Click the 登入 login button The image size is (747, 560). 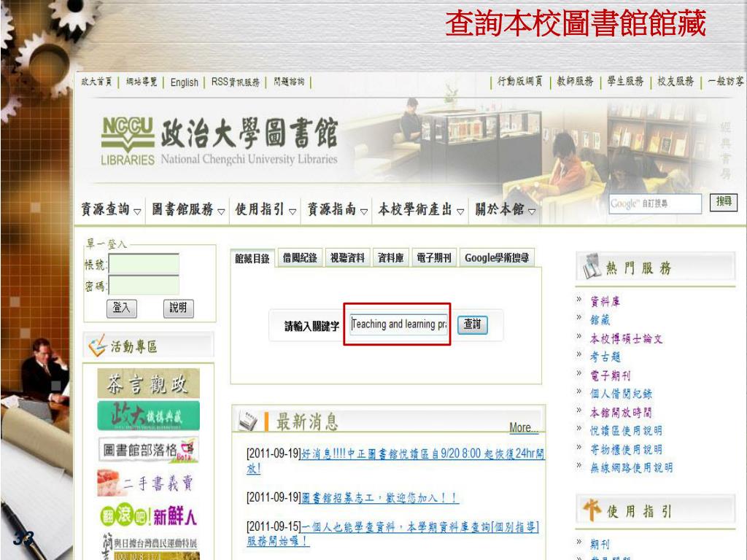(x=122, y=308)
